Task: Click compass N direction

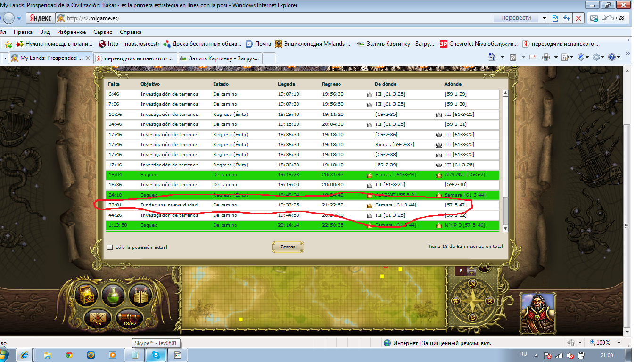Action: (472, 283)
